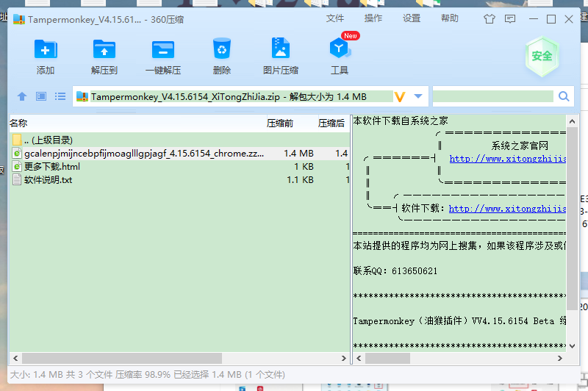
Task: Open the 工具 tools icon with New badge
Action: point(340,49)
